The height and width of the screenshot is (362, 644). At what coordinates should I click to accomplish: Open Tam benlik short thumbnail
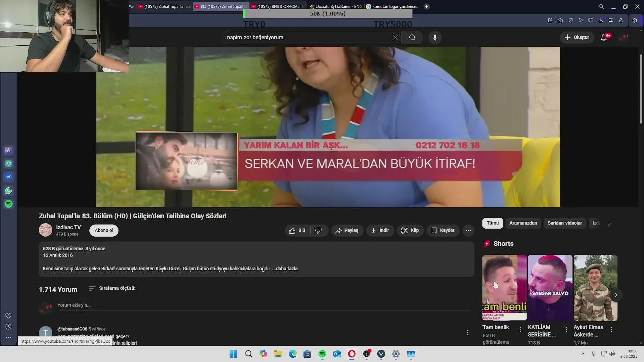point(505,288)
